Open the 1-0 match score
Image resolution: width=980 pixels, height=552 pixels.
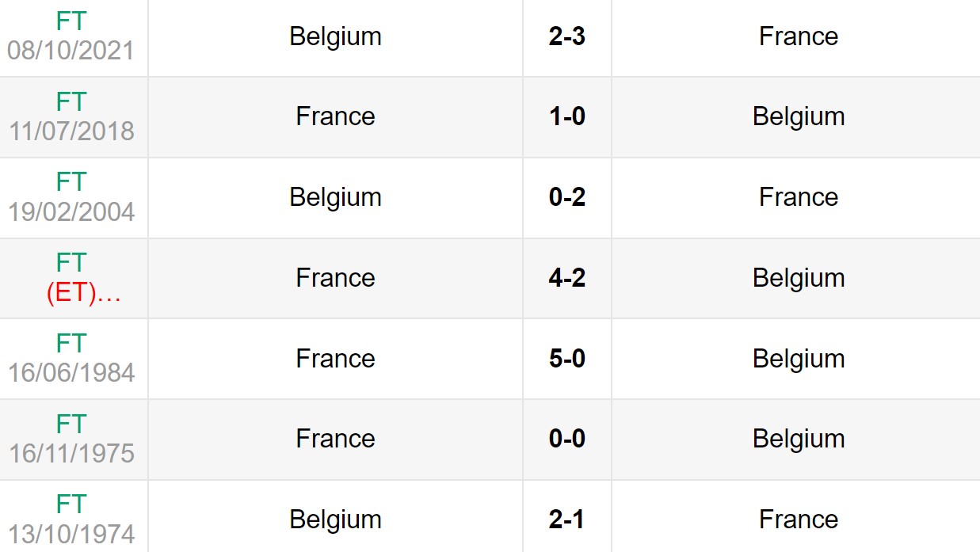pos(566,116)
